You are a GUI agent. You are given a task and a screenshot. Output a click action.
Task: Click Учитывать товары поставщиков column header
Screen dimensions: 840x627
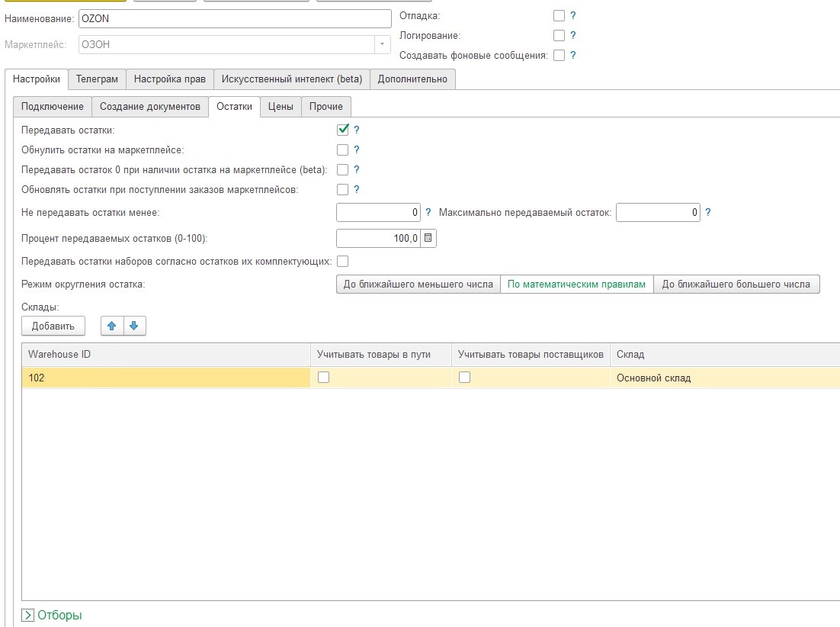pos(531,355)
